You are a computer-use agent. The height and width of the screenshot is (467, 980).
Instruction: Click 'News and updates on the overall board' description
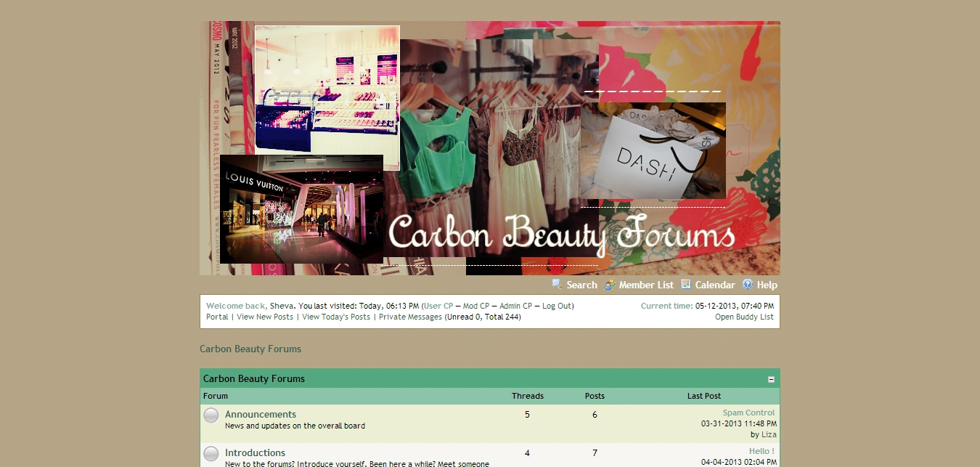click(295, 426)
